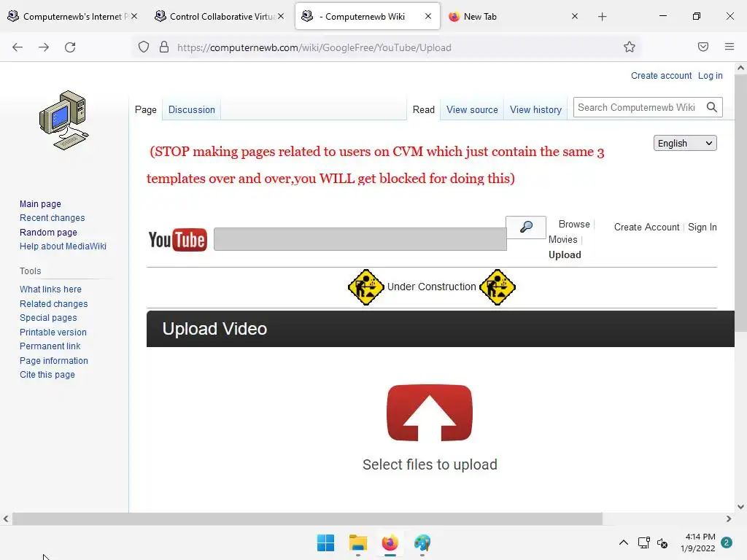Open Special pages
Viewport: 747px width, 560px height.
(48, 318)
